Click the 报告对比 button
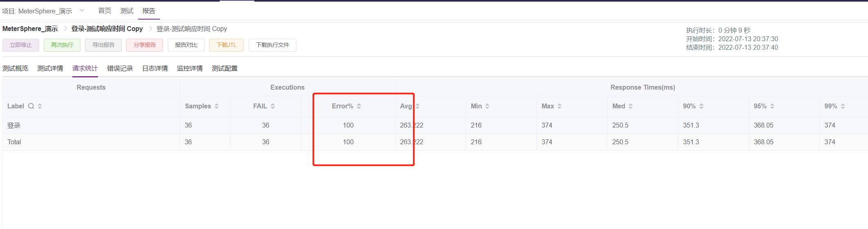This screenshot has width=868, height=229. pos(186,45)
